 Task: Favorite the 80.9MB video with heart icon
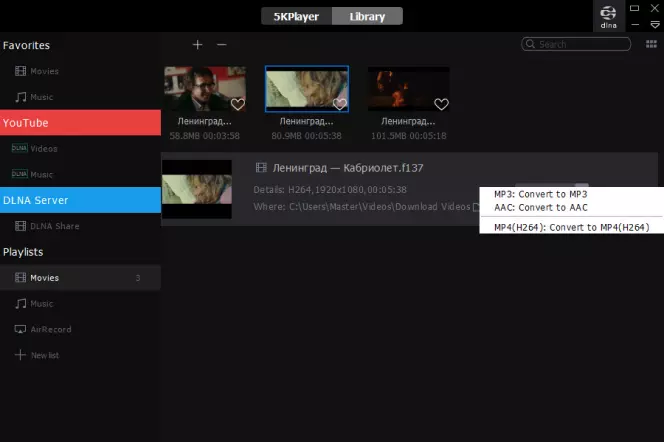click(340, 104)
